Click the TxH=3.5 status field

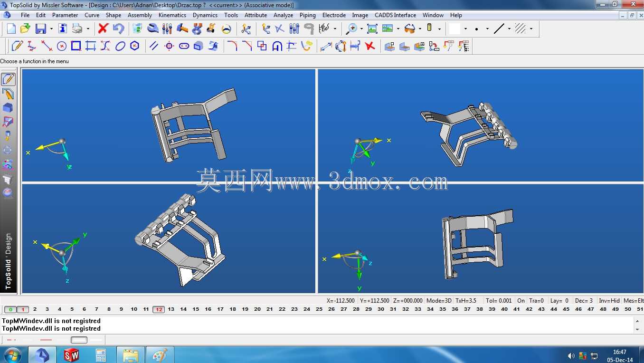466,301
